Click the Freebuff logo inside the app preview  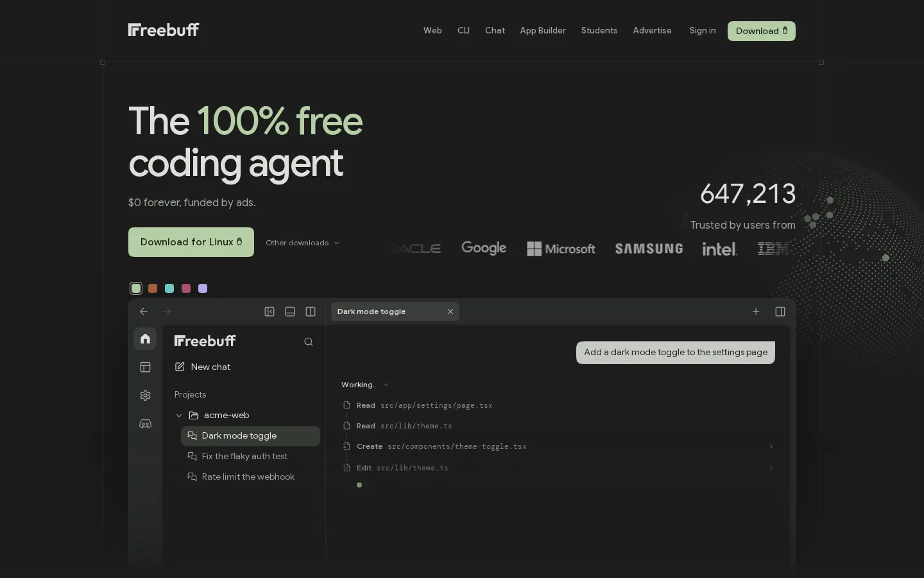tap(205, 341)
